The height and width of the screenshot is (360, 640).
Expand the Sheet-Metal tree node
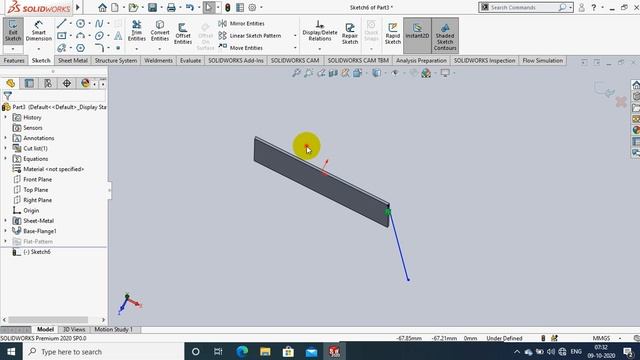(5, 220)
